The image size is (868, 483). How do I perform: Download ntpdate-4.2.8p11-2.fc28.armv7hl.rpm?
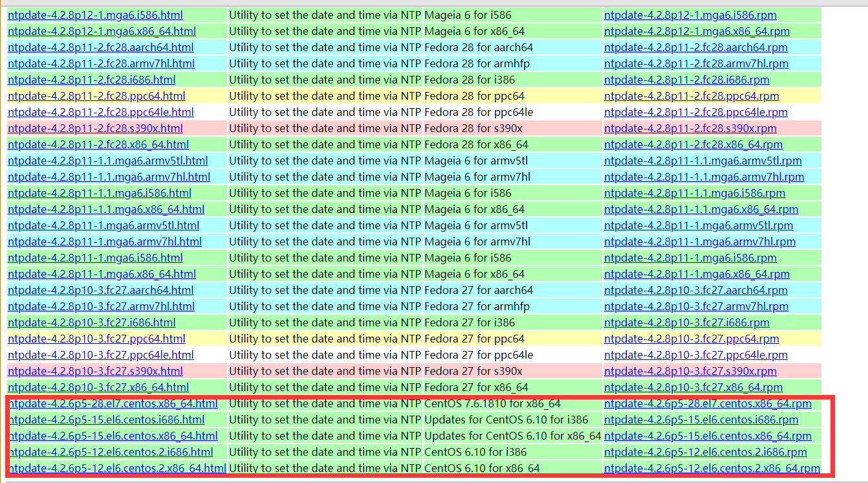point(696,63)
